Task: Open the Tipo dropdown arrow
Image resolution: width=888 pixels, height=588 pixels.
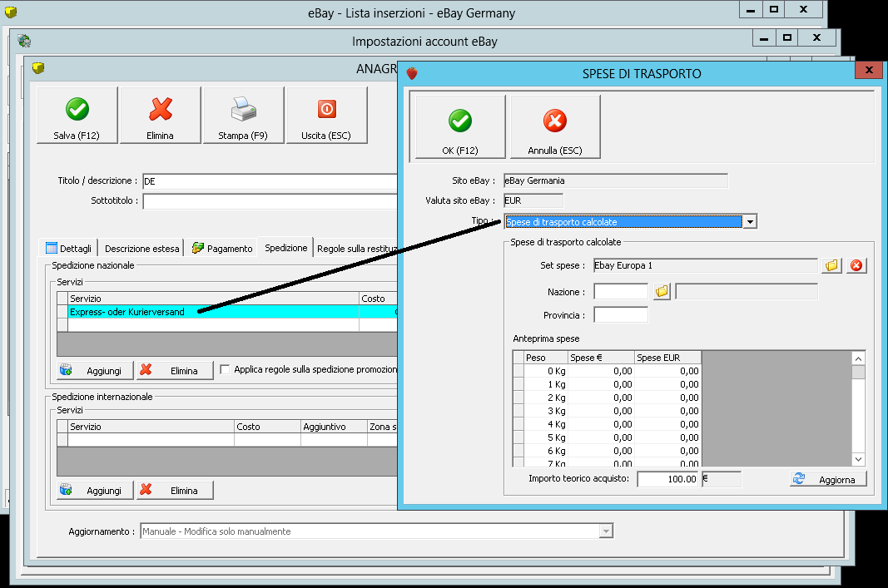Action: pyautogui.click(x=750, y=222)
